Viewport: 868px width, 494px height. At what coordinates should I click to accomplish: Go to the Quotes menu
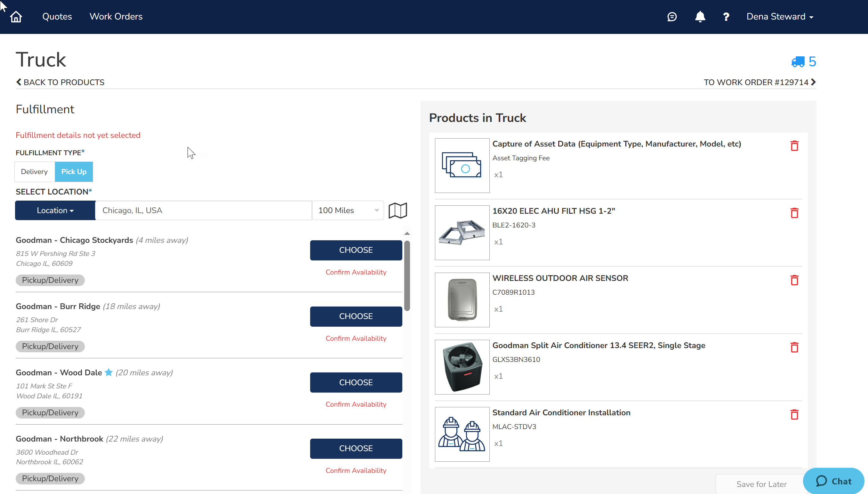click(57, 17)
